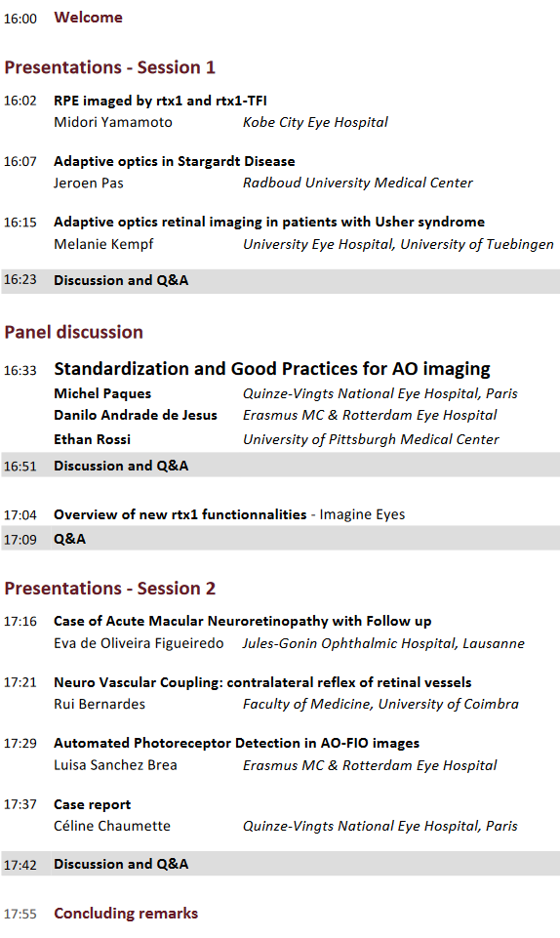Image resolution: width=560 pixels, height=938 pixels.
Task: Select speaker name Midori Yamamoto
Action: point(113,122)
